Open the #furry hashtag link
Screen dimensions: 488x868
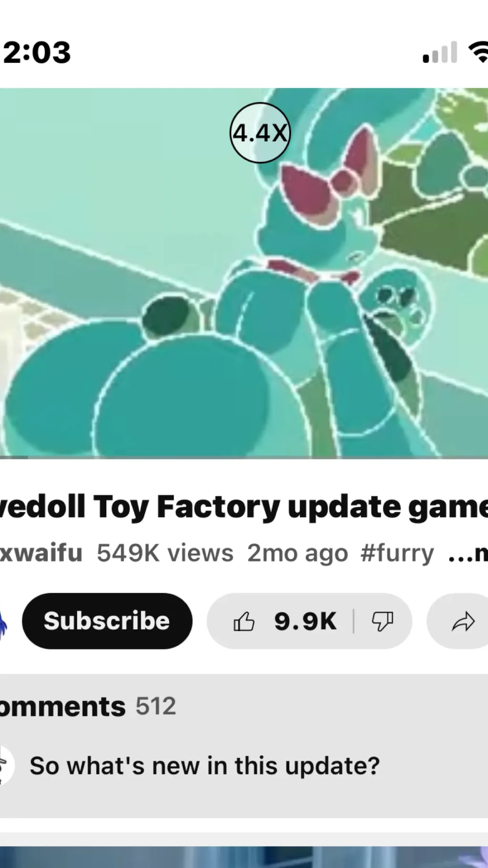(x=397, y=553)
